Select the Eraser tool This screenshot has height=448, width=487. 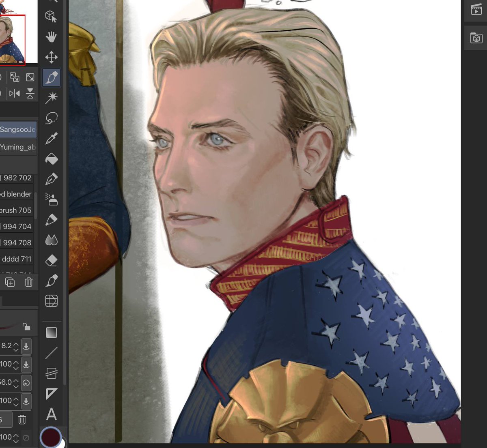point(51,260)
